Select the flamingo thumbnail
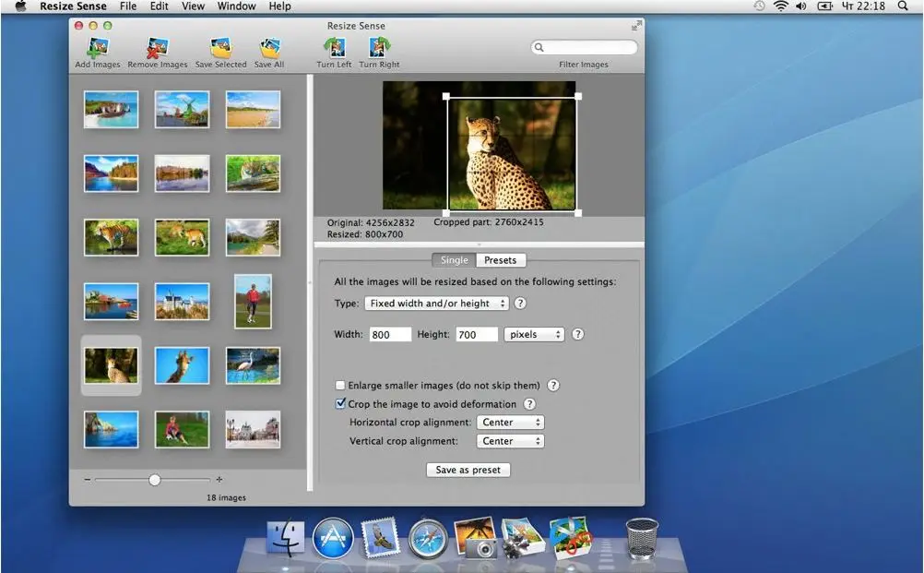Screen dimensions: 924x573 (253, 365)
